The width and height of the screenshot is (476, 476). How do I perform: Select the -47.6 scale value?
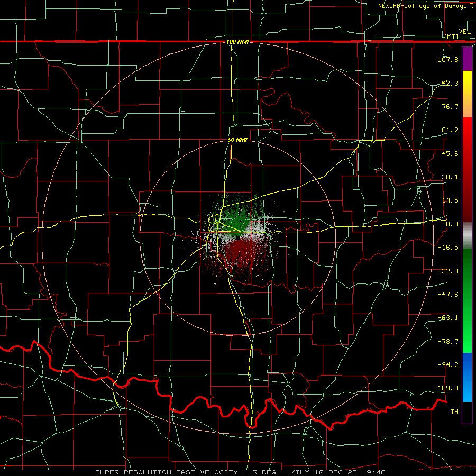pyautogui.click(x=448, y=295)
